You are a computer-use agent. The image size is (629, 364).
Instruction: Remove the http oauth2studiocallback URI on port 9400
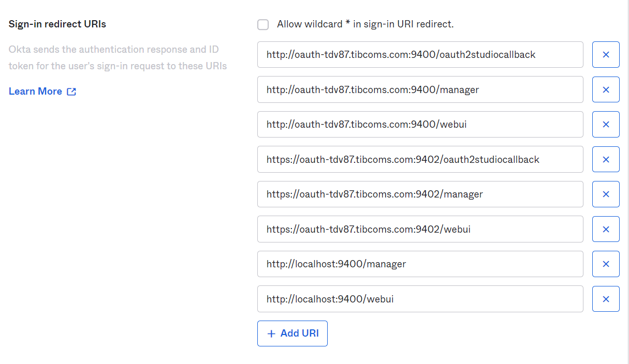coord(606,55)
